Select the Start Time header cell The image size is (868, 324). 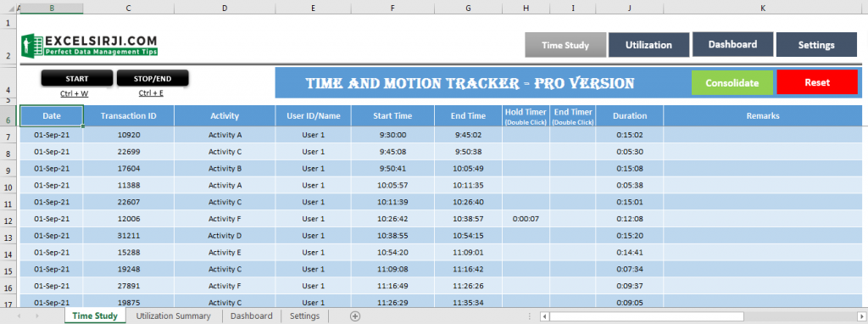pyautogui.click(x=392, y=115)
